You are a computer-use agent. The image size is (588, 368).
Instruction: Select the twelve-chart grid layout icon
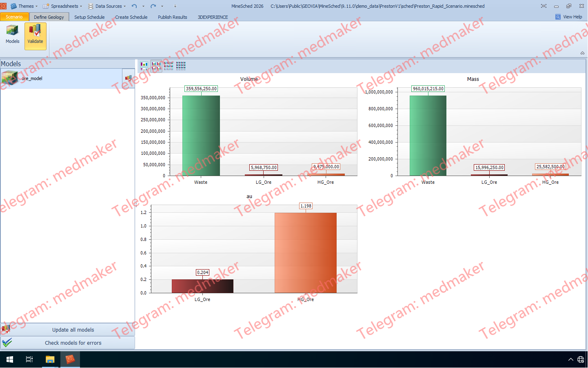[181, 65]
